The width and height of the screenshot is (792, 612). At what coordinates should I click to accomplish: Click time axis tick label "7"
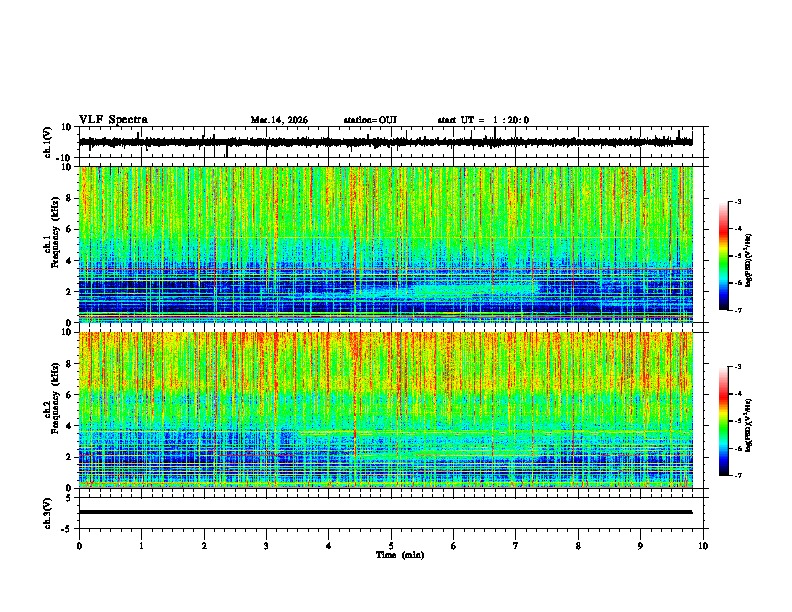[x=516, y=546]
